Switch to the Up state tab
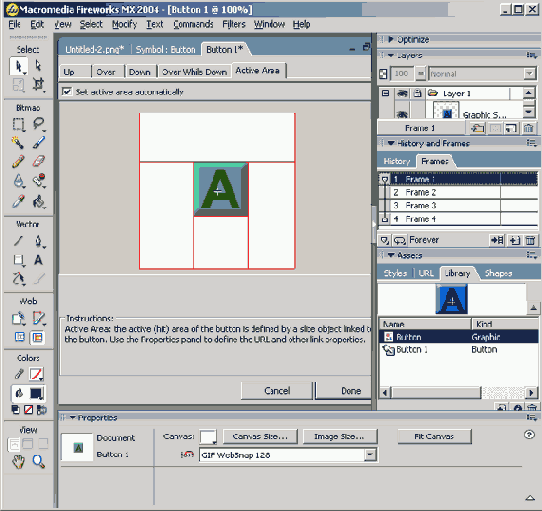Viewport: 542px width, 511px height. pos(75,72)
